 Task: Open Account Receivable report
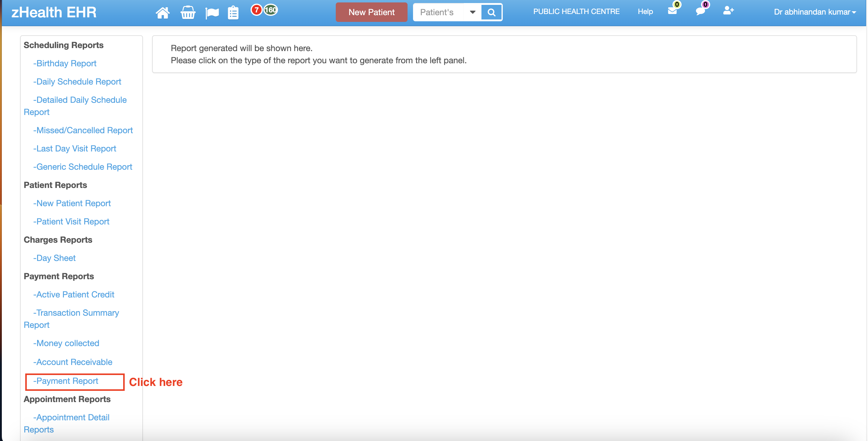tap(73, 362)
